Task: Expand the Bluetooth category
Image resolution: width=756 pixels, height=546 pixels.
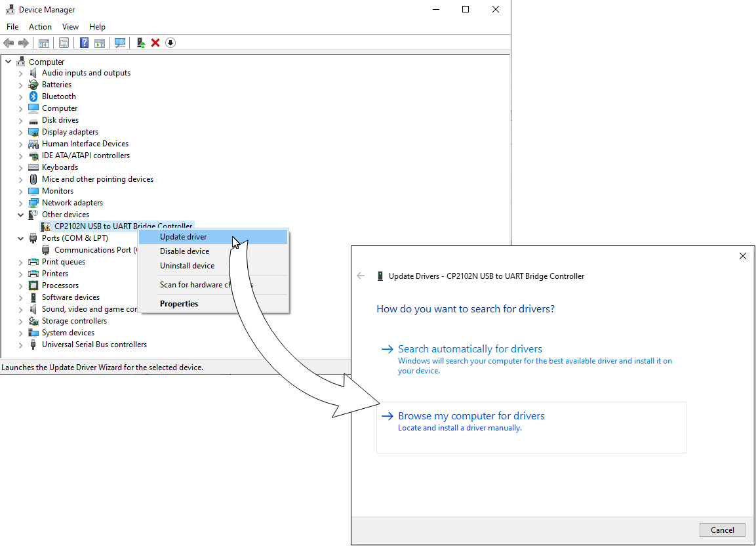Action: click(21, 97)
